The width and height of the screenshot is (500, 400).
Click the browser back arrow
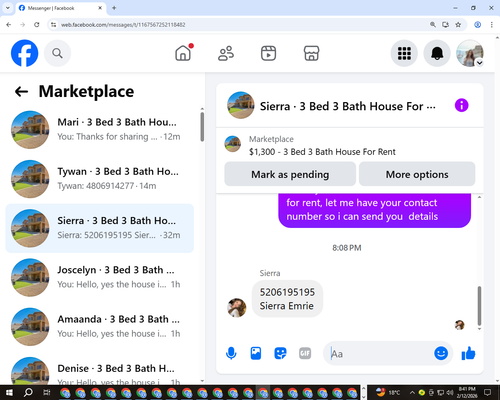pos(9,25)
